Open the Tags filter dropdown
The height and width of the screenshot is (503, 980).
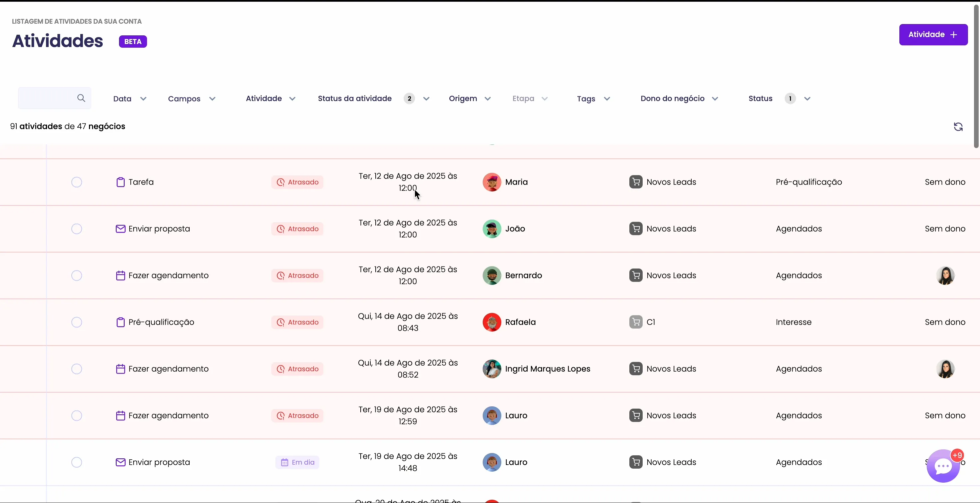pyautogui.click(x=593, y=99)
